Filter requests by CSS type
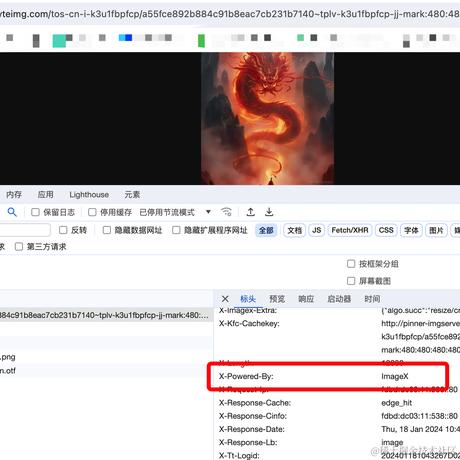This screenshot has width=460, height=460. point(386,230)
